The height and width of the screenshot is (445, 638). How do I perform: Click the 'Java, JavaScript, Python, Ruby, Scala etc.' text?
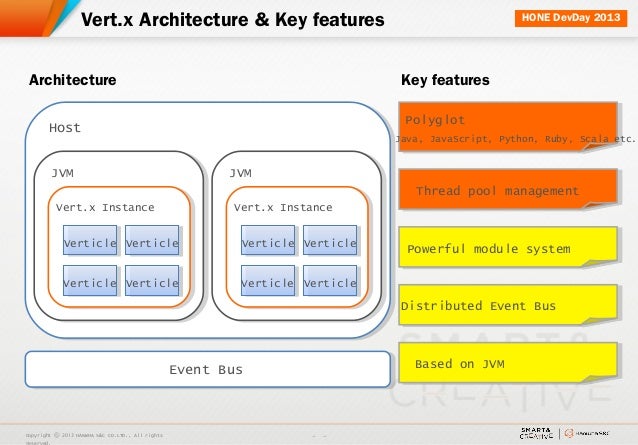pyautogui.click(x=515, y=139)
